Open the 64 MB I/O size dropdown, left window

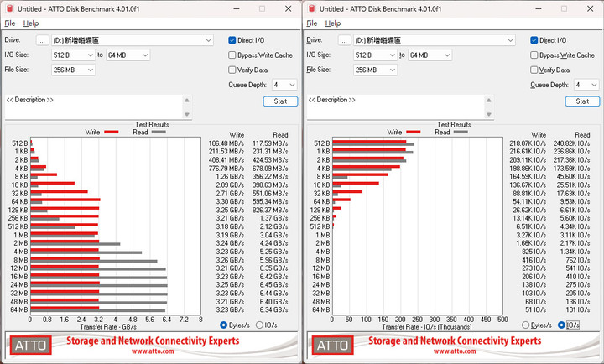click(x=128, y=55)
